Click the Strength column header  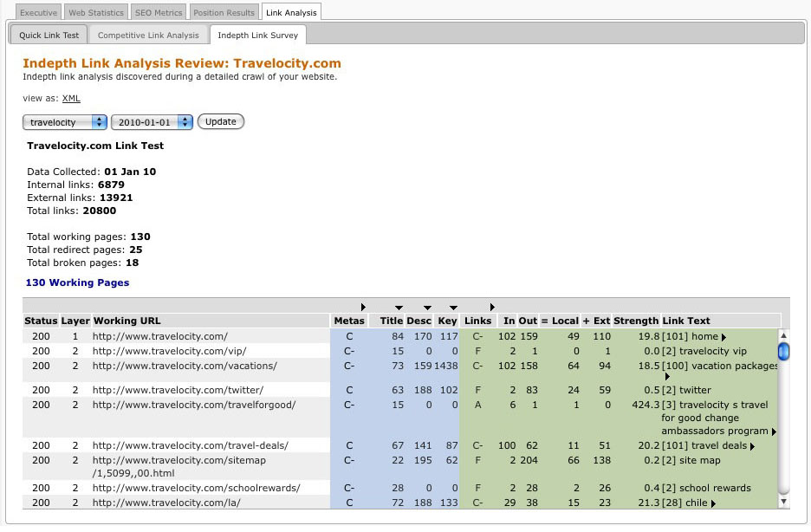(636, 321)
